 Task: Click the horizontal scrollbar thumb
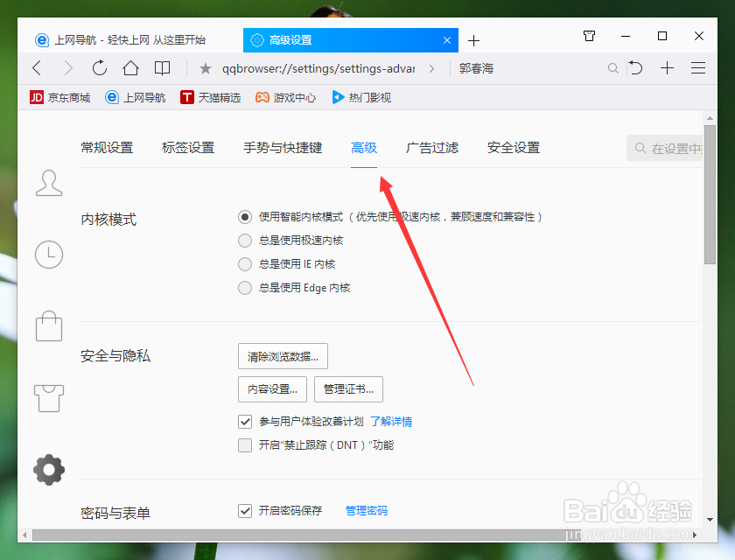click(x=306, y=535)
